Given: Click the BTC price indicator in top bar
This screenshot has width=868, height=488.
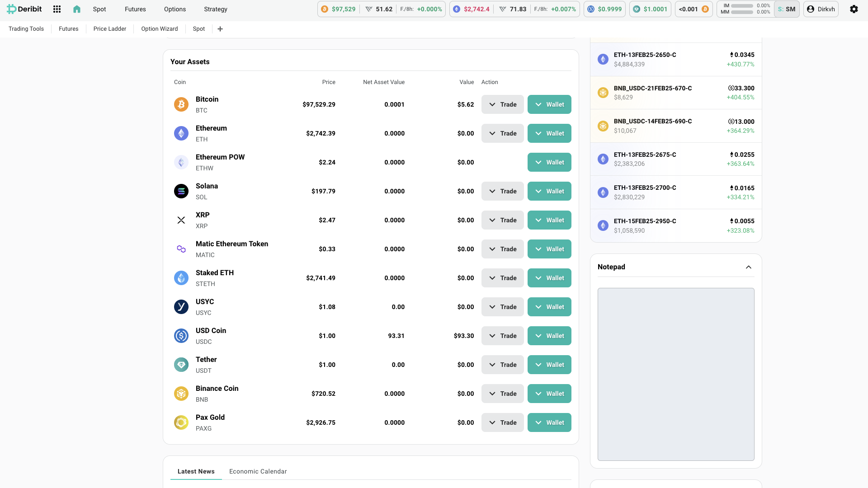Looking at the screenshot, I should point(338,9).
